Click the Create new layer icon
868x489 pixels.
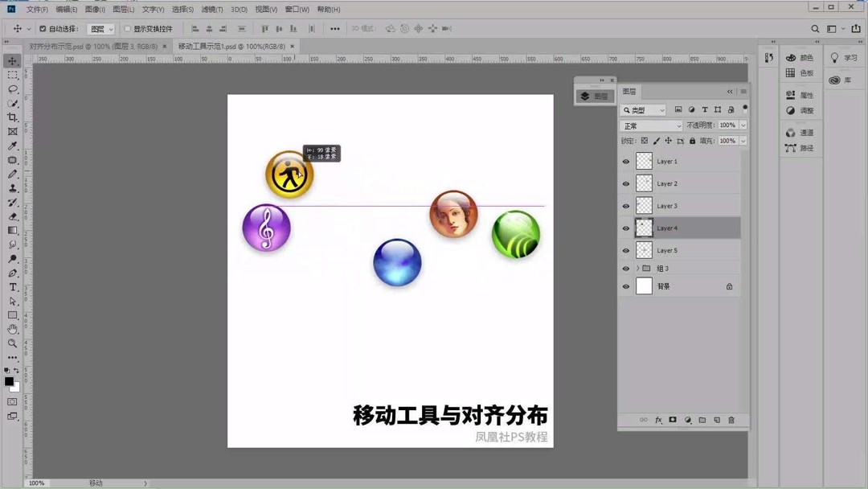[718, 420]
